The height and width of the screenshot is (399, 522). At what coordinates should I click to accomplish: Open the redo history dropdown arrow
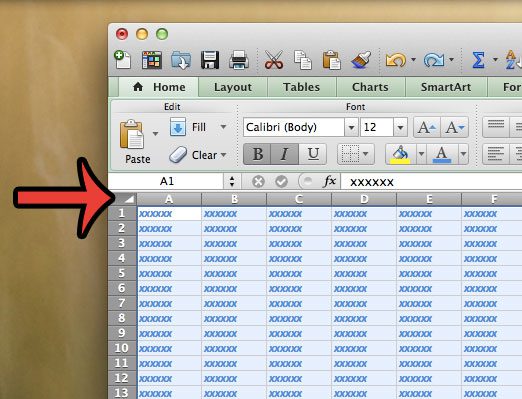[451, 60]
